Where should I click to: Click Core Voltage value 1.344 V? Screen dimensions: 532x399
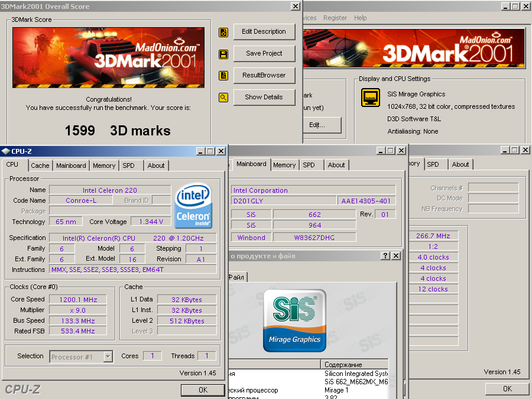pyautogui.click(x=151, y=222)
